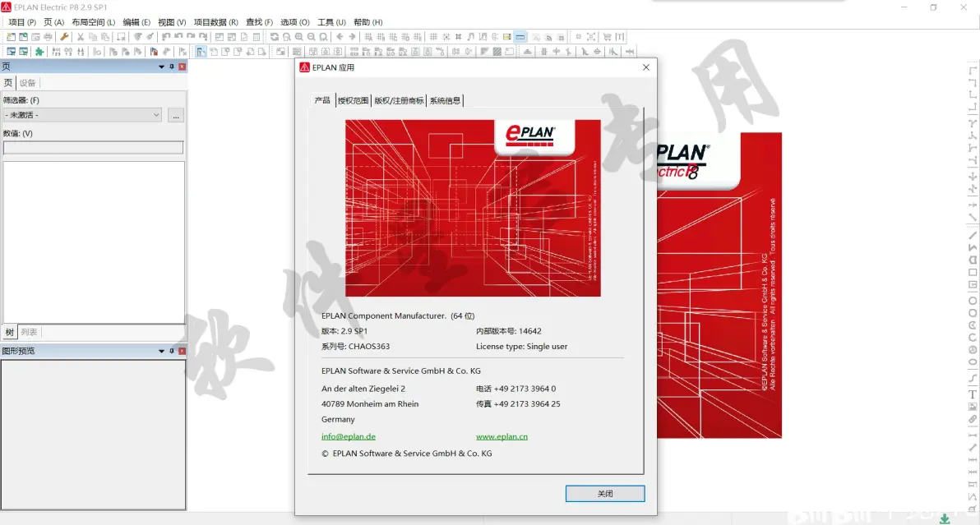The height and width of the screenshot is (525, 980).
Task: Open the 项目 (P) menu
Action: tap(22, 22)
